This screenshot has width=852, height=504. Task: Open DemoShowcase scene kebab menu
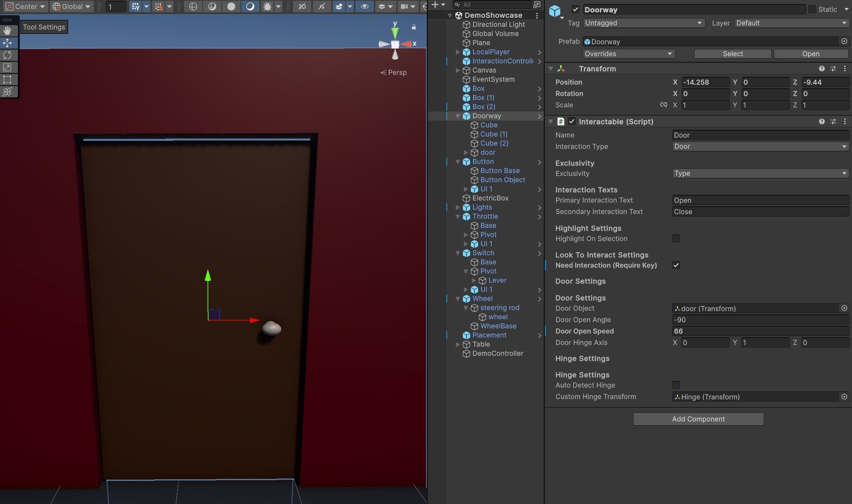click(x=537, y=16)
